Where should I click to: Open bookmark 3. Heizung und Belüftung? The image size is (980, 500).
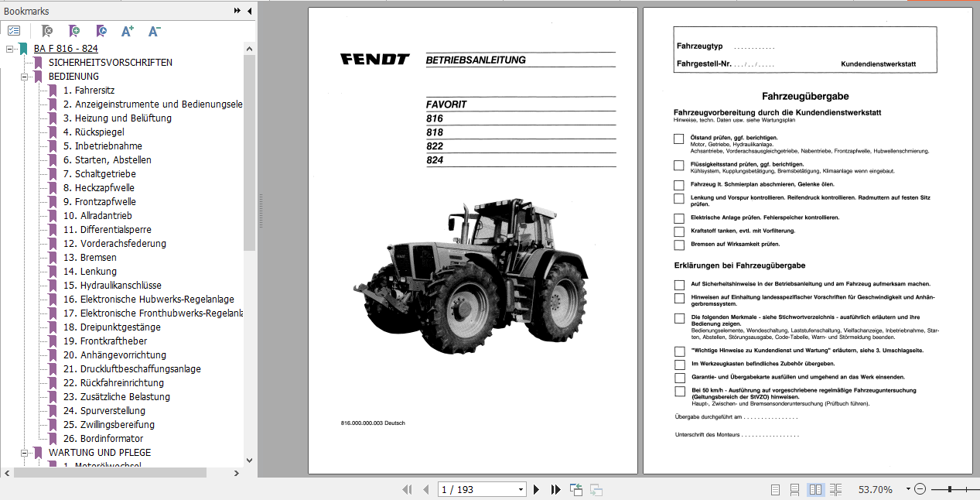pyautogui.click(x=118, y=118)
